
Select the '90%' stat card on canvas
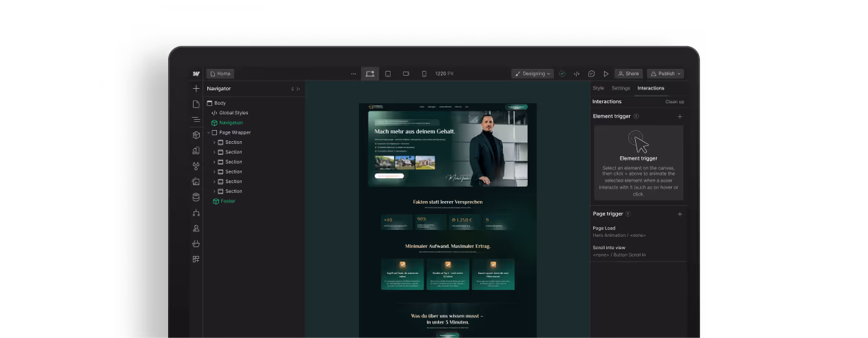[x=431, y=222]
